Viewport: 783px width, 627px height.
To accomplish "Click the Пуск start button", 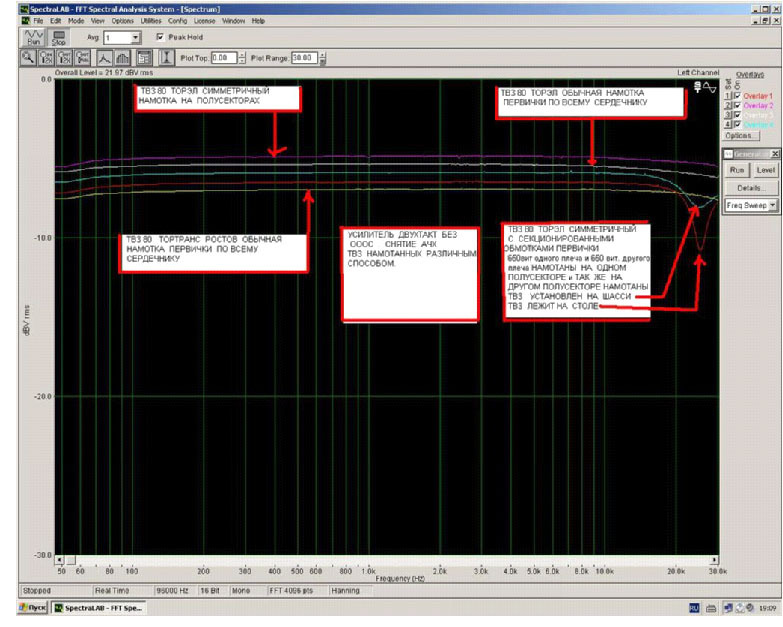I will [33, 608].
